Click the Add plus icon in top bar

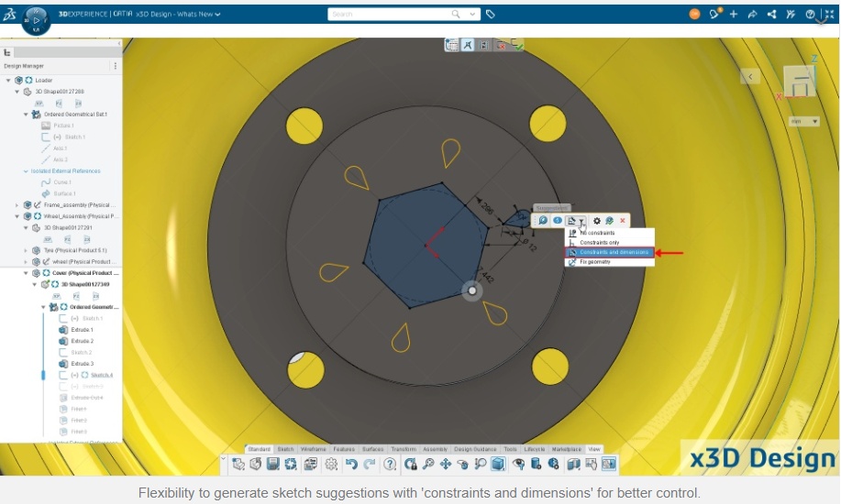(733, 15)
